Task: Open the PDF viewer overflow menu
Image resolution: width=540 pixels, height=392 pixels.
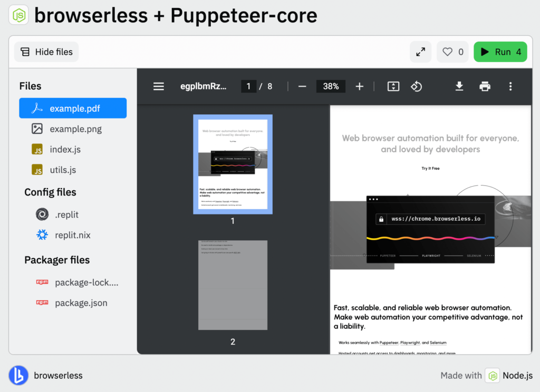Action: click(510, 86)
